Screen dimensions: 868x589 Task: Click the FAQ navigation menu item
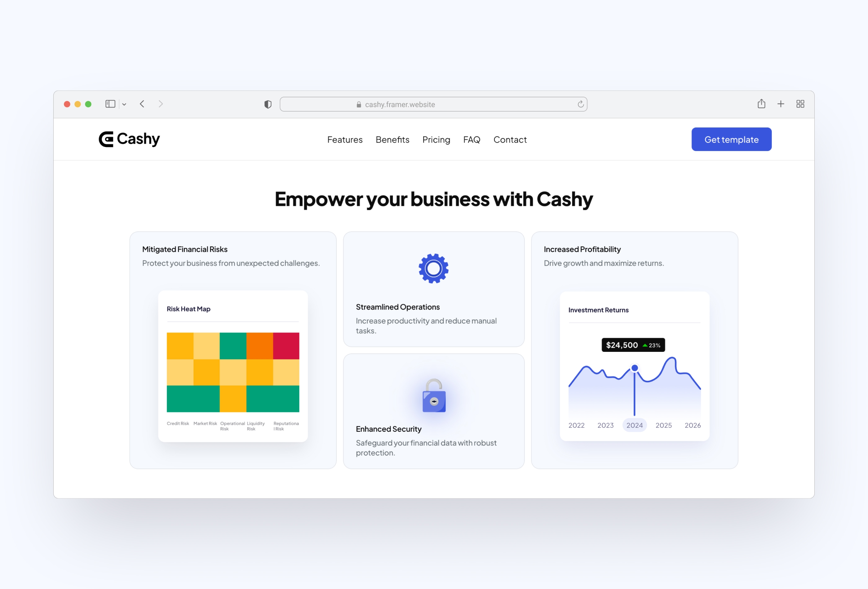472,139
